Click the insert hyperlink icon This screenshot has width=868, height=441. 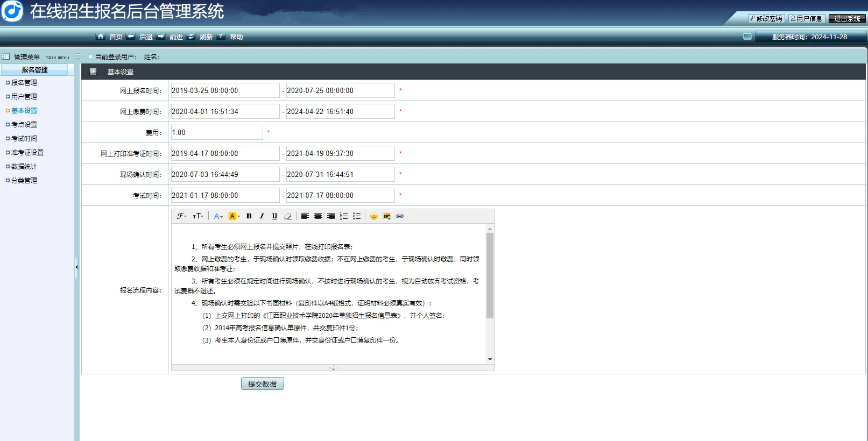click(400, 216)
